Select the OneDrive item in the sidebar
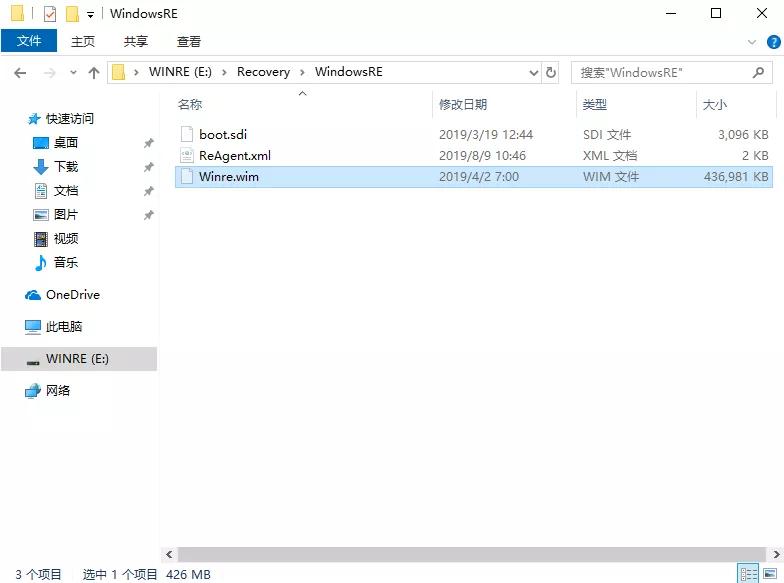Viewport: 784px width, 583px height. [72, 295]
